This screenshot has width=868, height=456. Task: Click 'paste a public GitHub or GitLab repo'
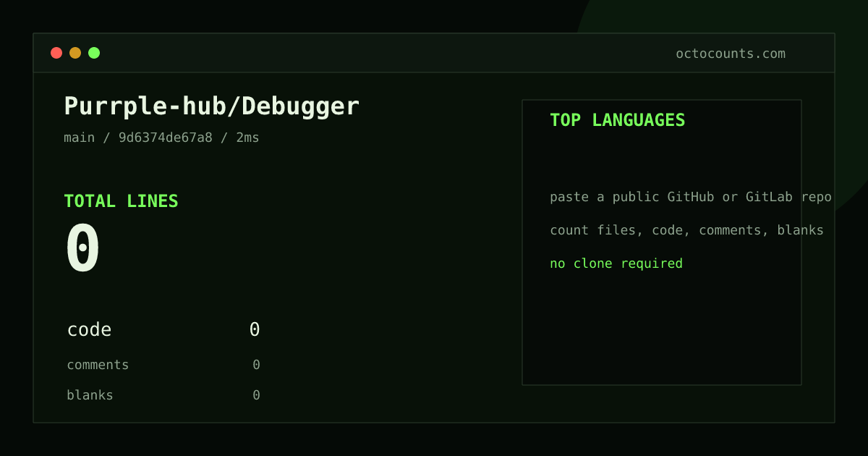[691, 197]
